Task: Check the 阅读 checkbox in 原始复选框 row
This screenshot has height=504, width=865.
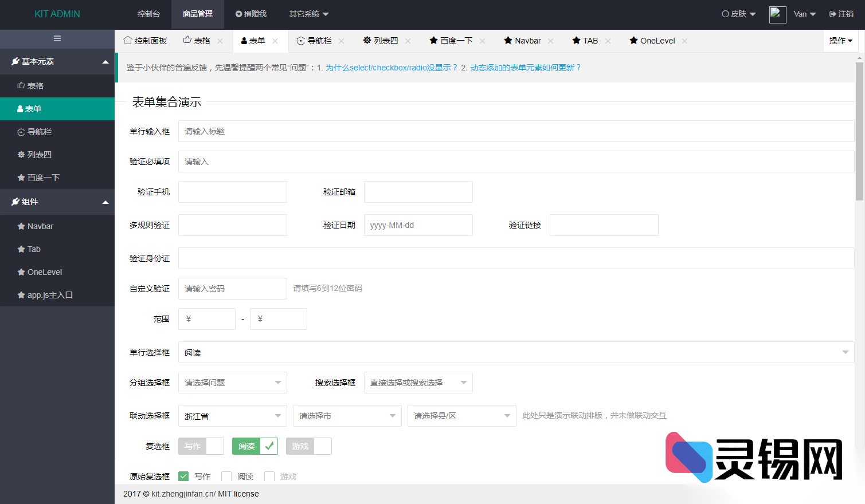Action: (226, 476)
